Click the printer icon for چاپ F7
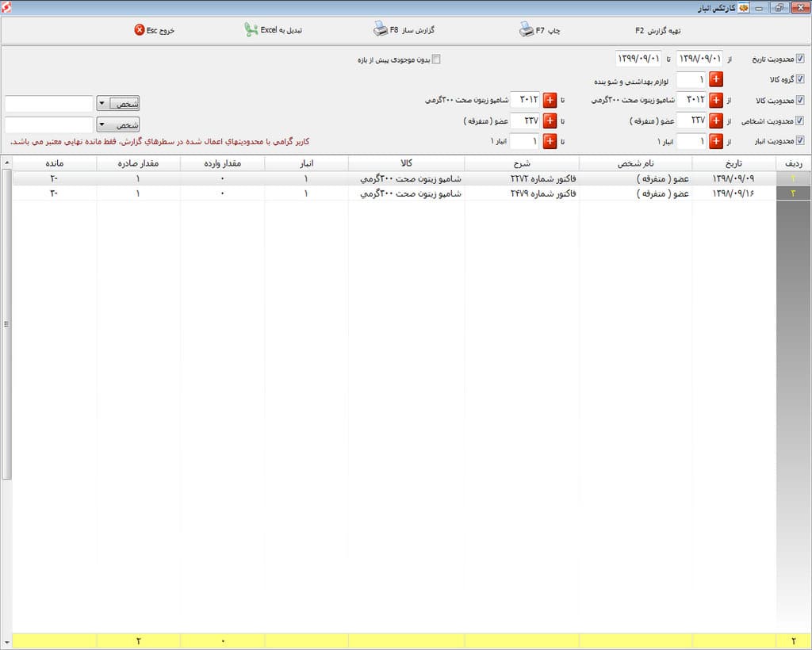The height and width of the screenshot is (650, 812). [527, 30]
